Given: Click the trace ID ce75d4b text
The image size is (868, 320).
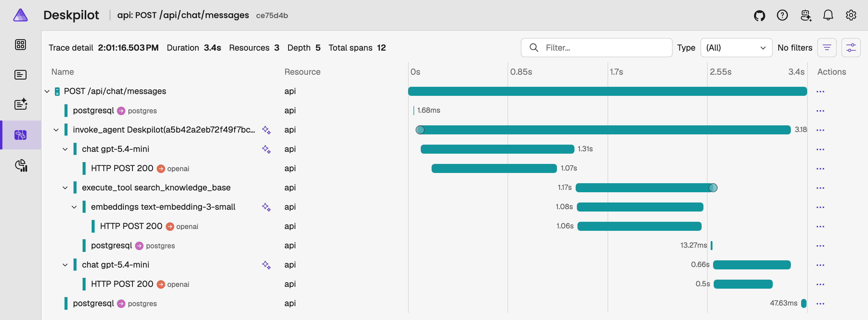Looking at the screenshot, I should click(x=272, y=15).
